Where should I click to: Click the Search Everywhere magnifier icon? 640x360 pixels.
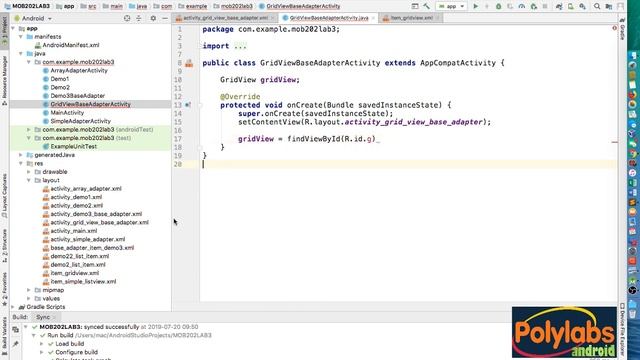597,6
